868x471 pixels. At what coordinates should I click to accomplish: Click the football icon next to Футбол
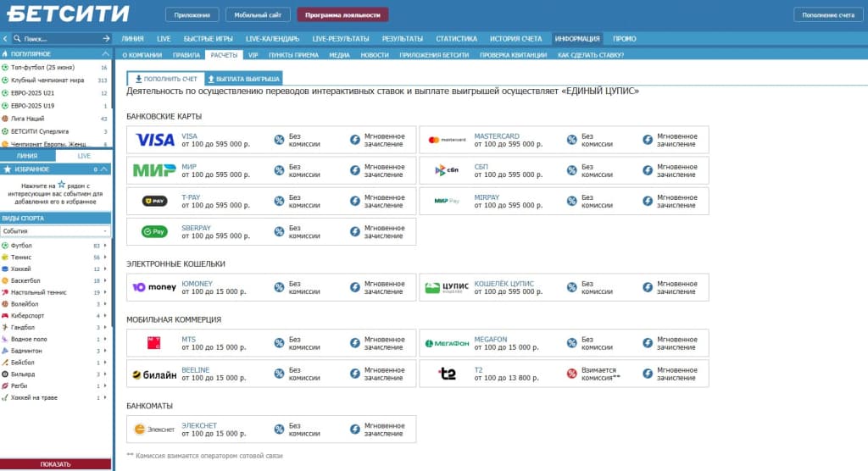pos(5,245)
